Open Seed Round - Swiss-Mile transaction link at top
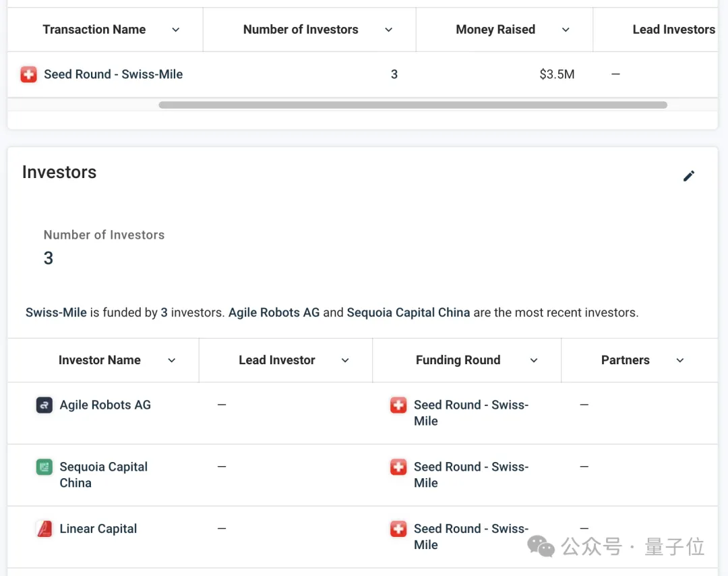The width and height of the screenshot is (728, 576). coord(113,74)
